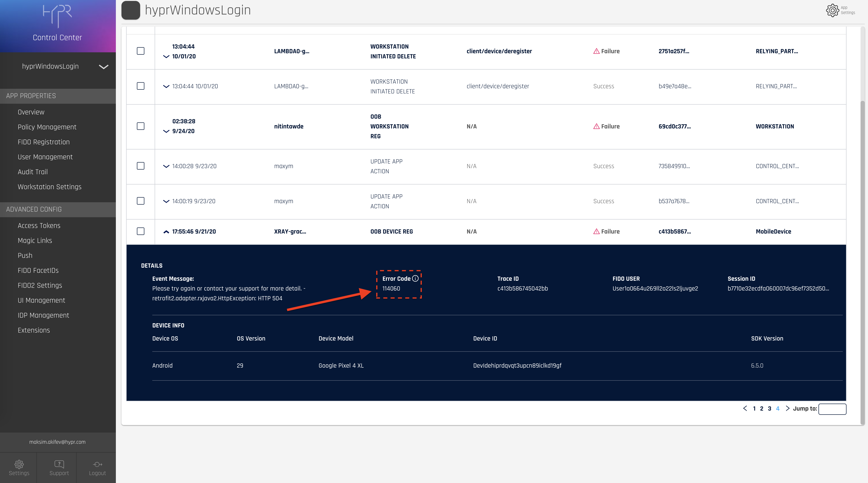Click the Logout icon
This screenshot has height=483, width=868.
(x=97, y=465)
